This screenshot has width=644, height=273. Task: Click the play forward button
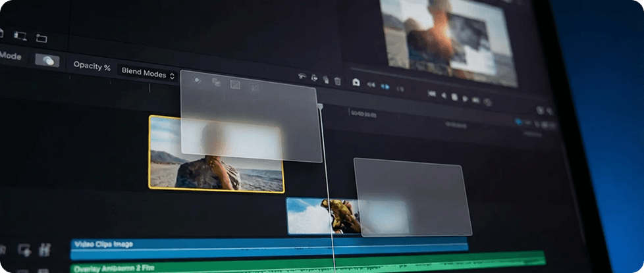coord(466,99)
